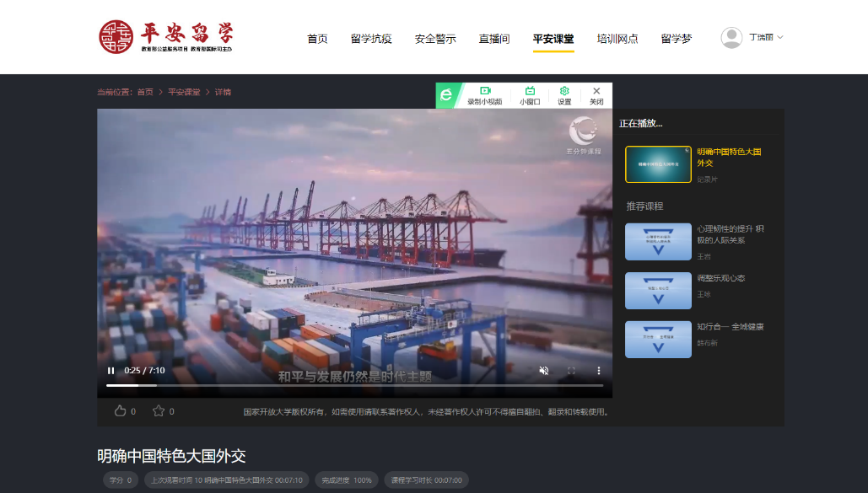Click the 平安留学 site logo
Image resolution: width=868 pixels, height=493 pixels.
(x=166, y=37)
